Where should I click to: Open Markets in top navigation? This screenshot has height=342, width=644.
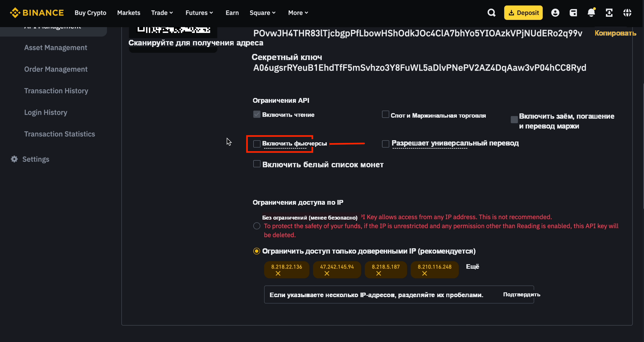tap(128, 13)
